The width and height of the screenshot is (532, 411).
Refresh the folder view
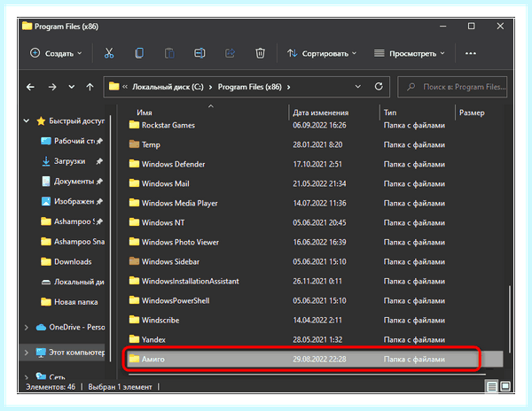(379, 87)
